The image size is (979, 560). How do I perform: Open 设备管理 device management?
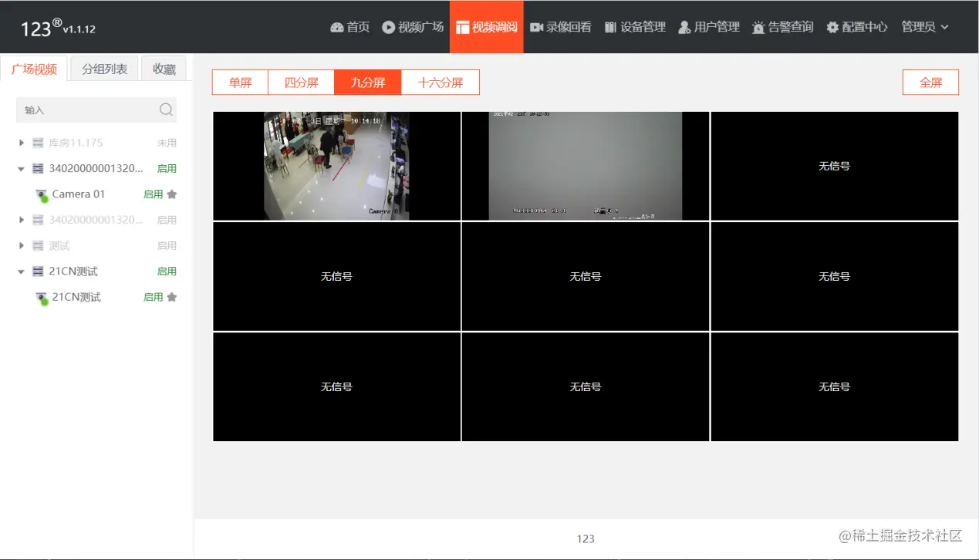pyautogui.click(x=635, y=27)
